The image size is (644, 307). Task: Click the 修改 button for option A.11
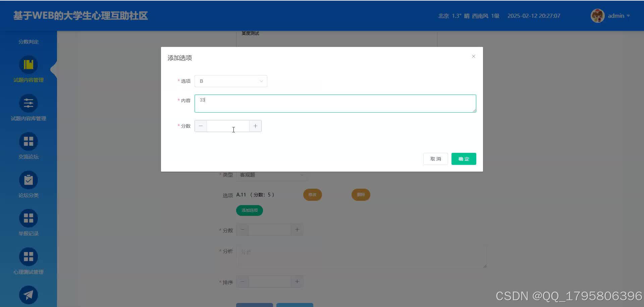(x=312, y=194)
